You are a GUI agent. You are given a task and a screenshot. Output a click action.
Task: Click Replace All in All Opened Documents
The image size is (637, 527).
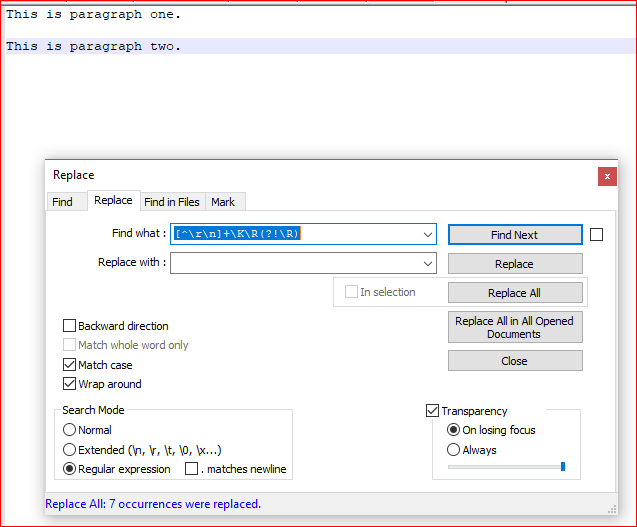click(515, 327)
